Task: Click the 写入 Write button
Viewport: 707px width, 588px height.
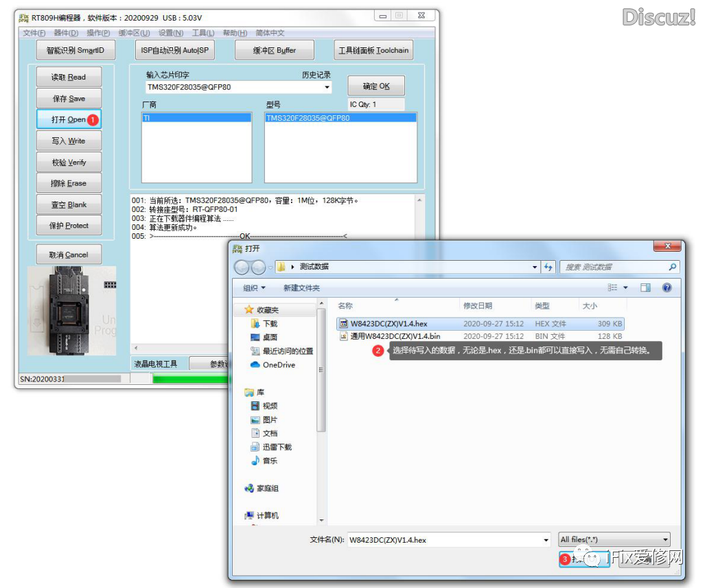Action: coord(69,141)
